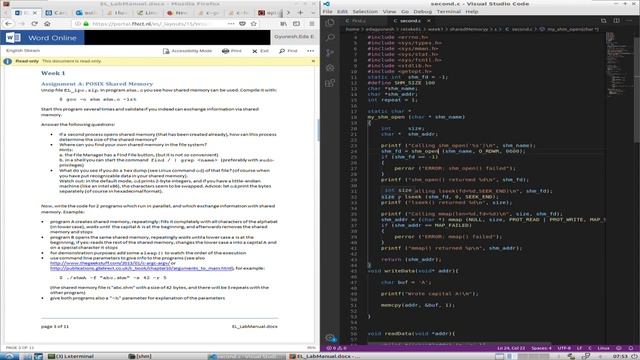Image resolution: width=640 pixels, height=360 pixels.
Task: Open Firefox Library icon
Action: coord(283,24)
